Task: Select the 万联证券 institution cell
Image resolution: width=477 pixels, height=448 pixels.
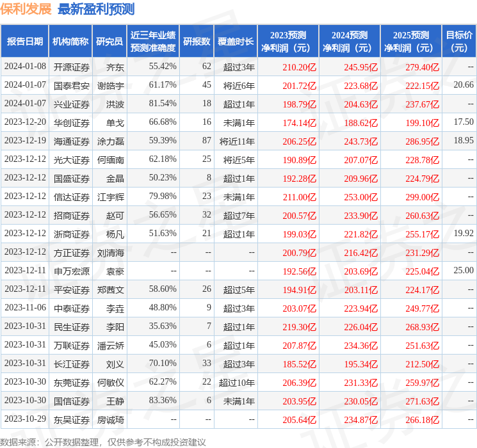Action: tap(72, 345)
